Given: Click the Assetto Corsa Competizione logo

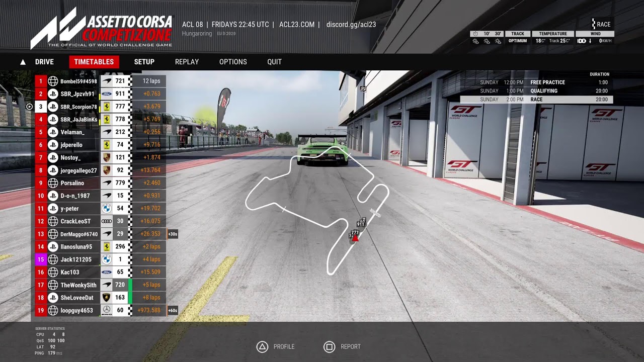Looking at the screenshot, I should (101, 28).
